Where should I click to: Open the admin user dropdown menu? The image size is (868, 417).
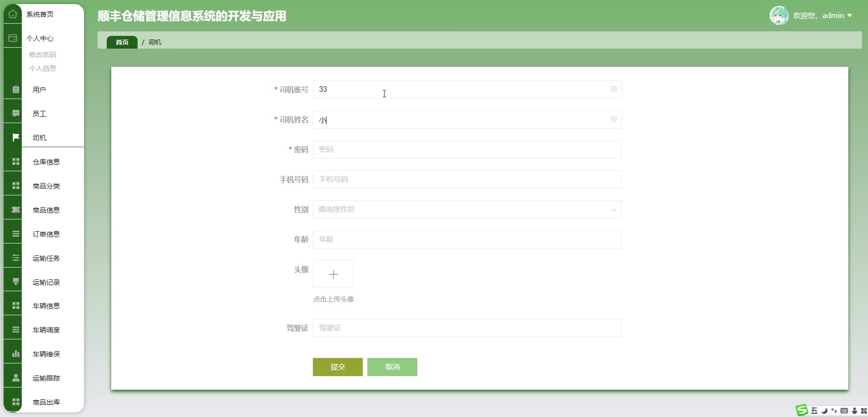[822, 15]
